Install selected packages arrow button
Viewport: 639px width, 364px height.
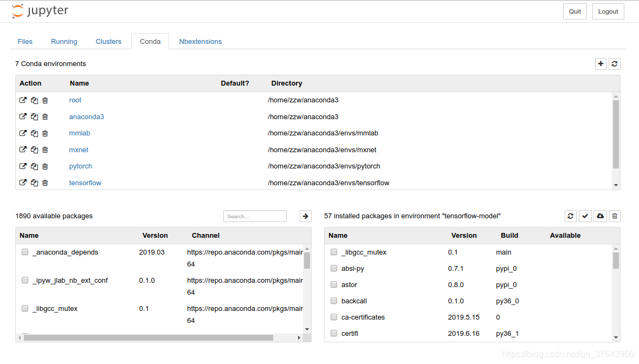pos(306,216)
